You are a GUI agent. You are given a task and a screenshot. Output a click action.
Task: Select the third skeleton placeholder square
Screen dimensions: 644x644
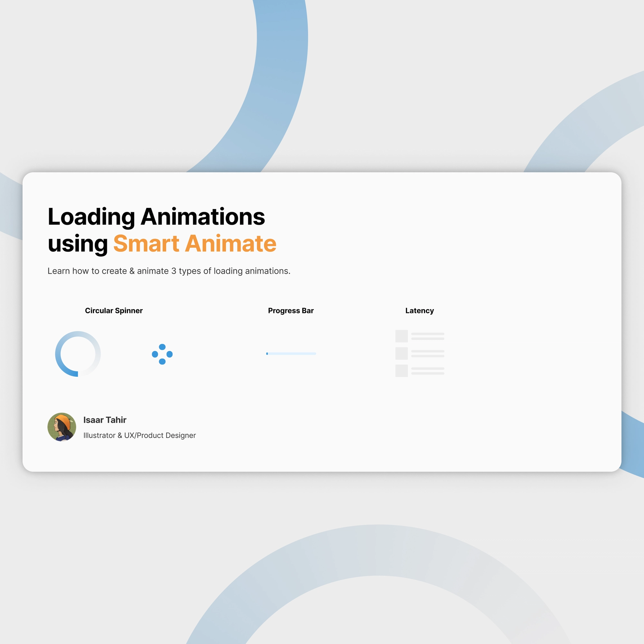[x=401, y=371]
